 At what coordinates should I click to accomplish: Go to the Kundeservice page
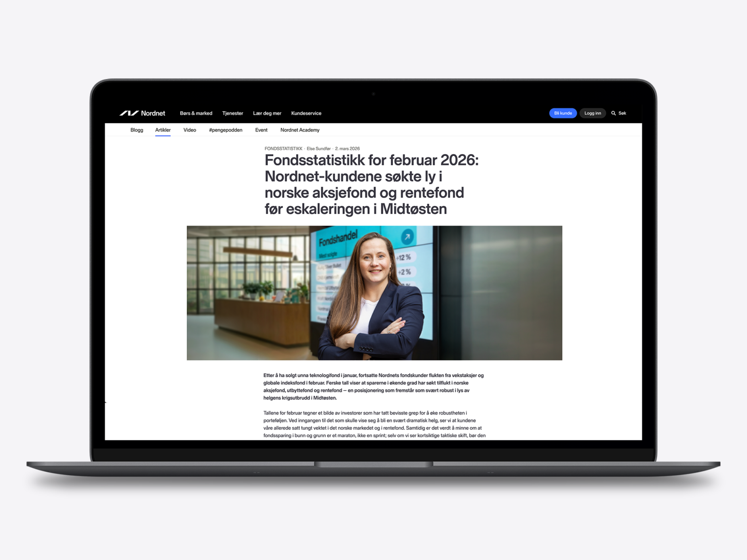point(306,113)
